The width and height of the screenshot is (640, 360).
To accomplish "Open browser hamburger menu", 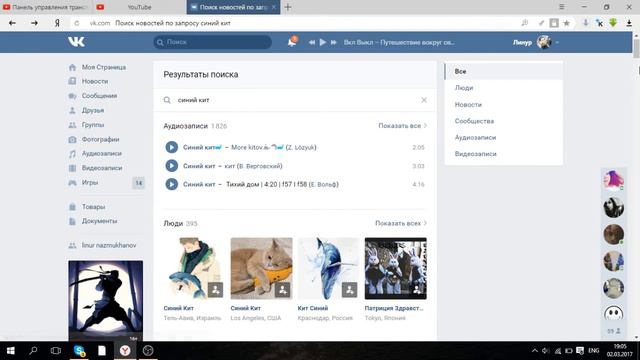I will click(x=562, y=7).
